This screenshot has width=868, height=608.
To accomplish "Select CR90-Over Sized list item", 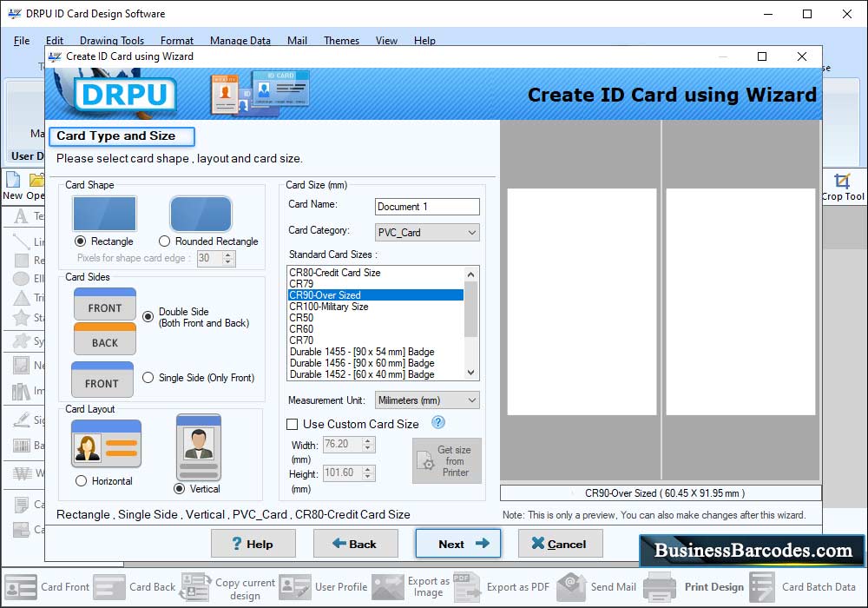I will [375, 295].
